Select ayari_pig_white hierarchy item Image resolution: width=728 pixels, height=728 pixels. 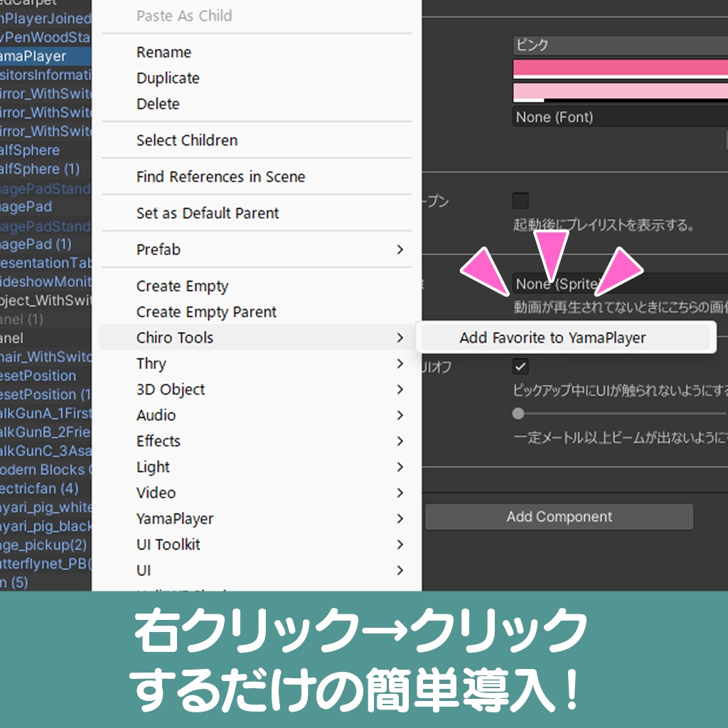coord(45,507)
